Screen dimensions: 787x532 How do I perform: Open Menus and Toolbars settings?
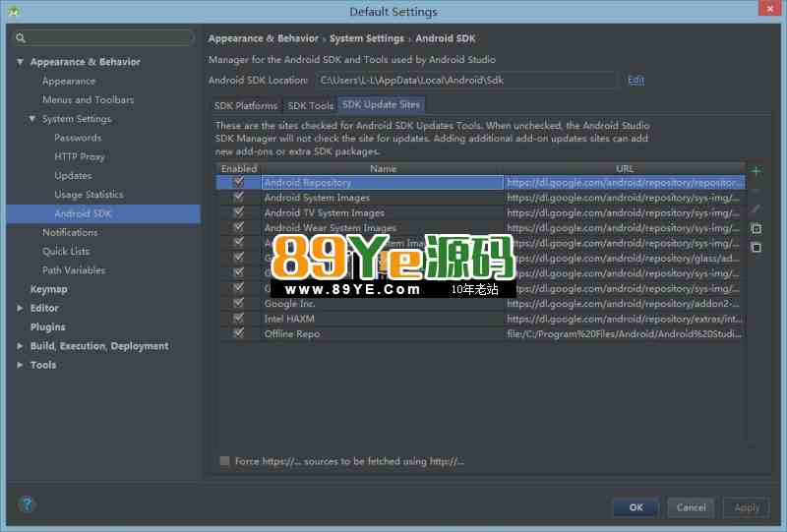coord(88,99)
